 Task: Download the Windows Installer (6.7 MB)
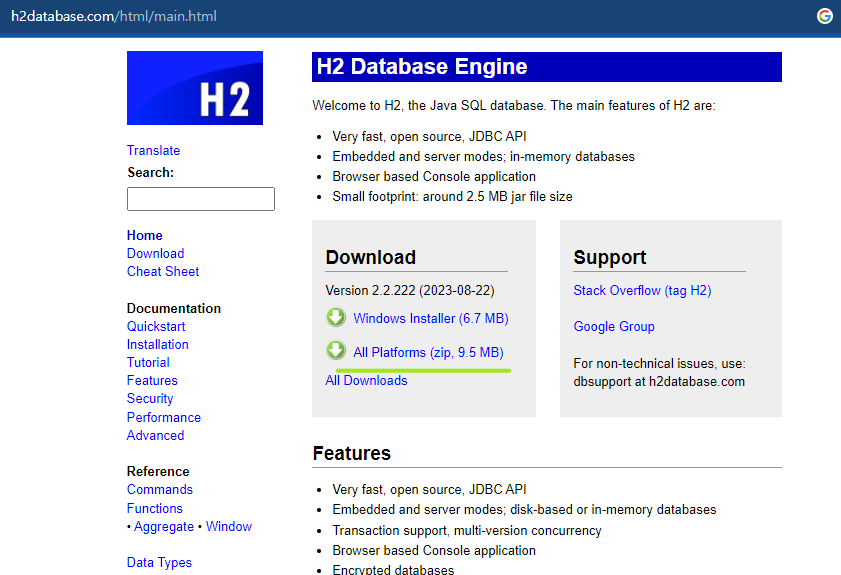coord(431,318)
